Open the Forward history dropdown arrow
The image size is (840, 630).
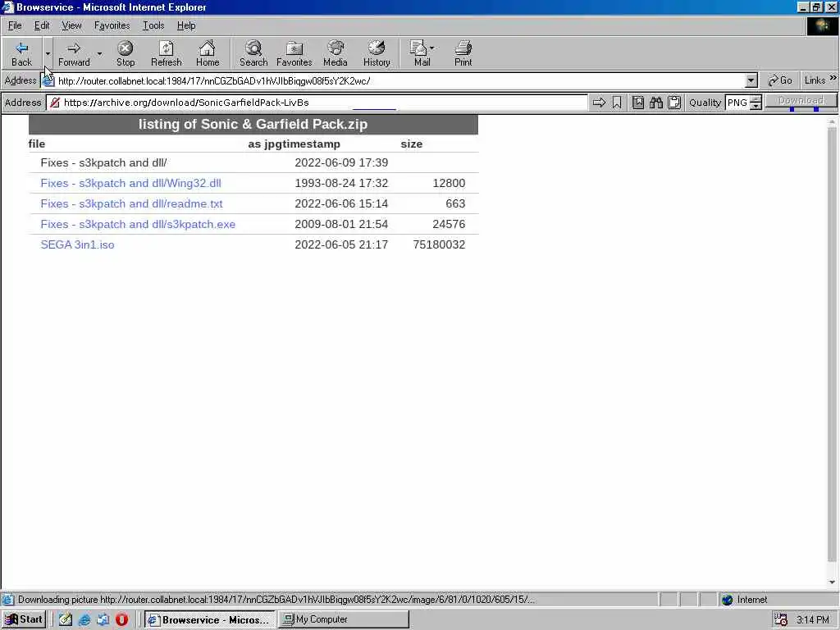pyautogui.click(x=99, y=53)
